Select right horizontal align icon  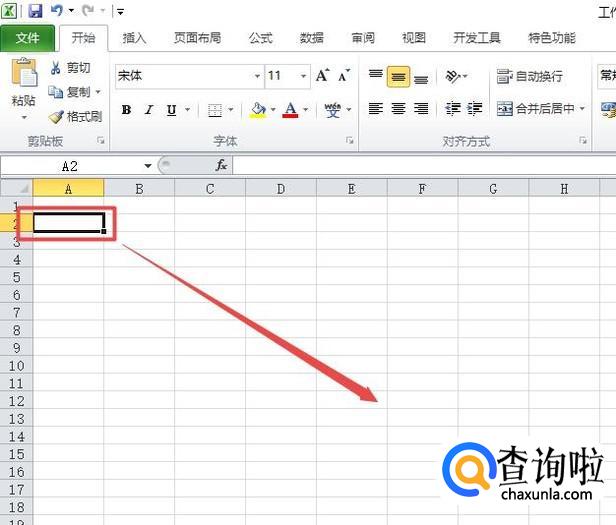click(x=421, y=108)
